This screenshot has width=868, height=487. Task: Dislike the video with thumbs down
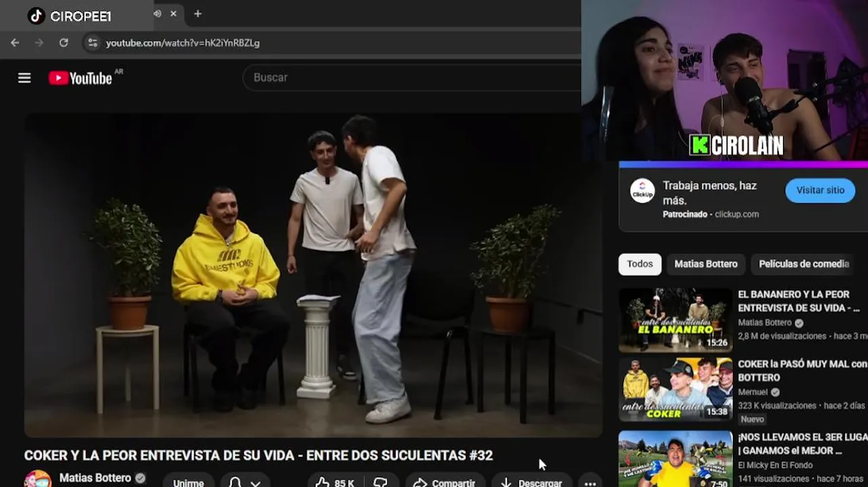tap(381, 482)
